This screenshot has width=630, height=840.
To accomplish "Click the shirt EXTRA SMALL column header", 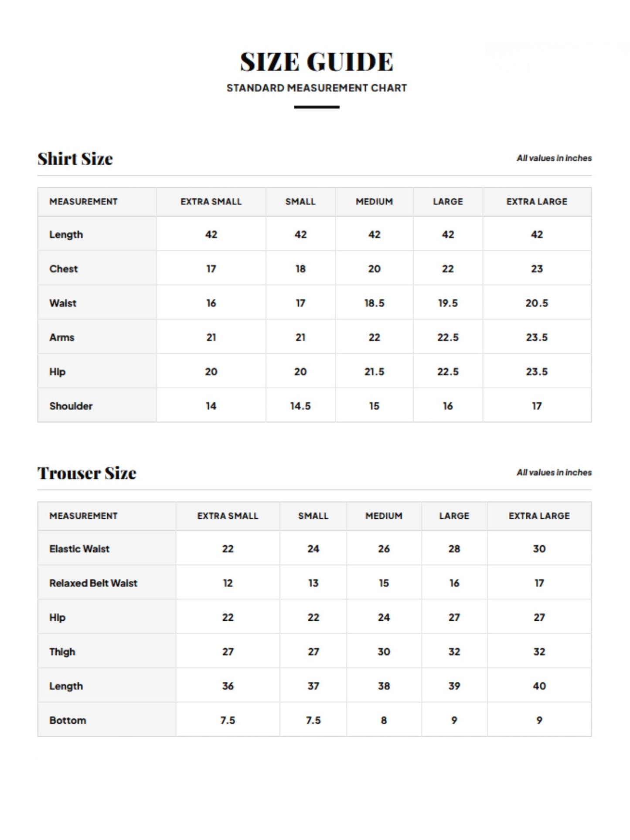I will [211, 201].
